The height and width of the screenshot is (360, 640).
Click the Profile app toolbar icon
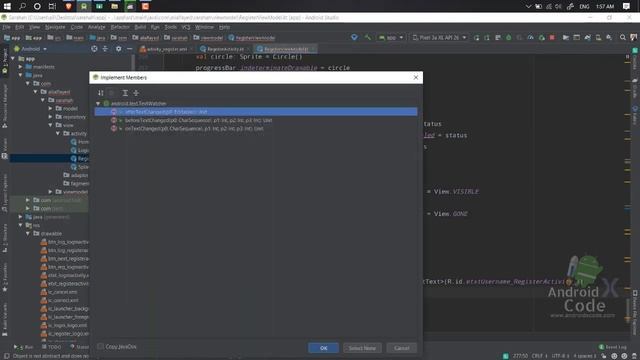pyautogui.click(x=530, y=38)
